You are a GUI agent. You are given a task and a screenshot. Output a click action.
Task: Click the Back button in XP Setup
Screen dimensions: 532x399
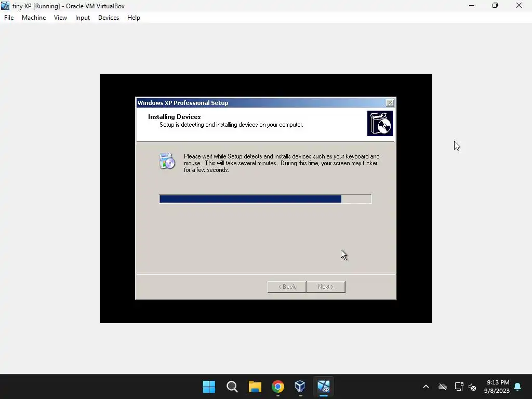287,287
